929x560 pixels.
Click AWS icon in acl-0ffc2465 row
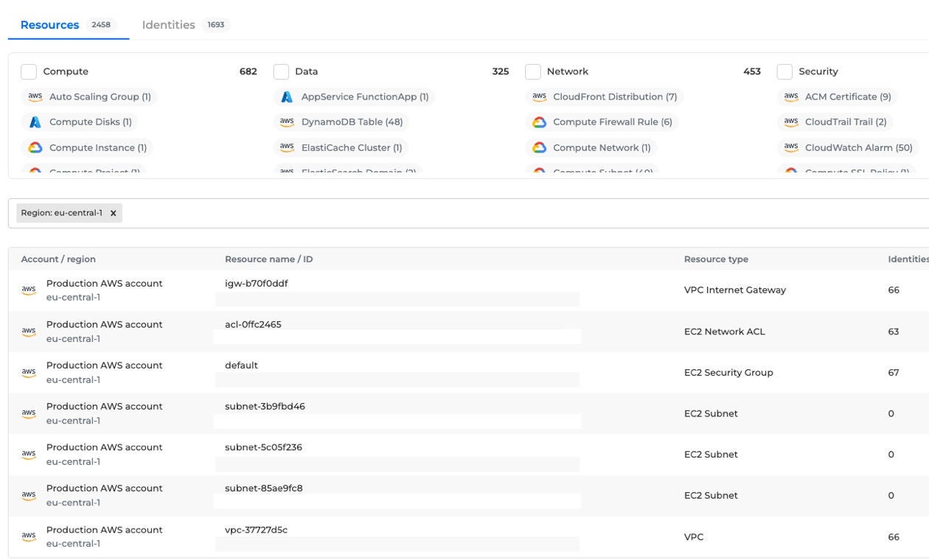(29, 332)
